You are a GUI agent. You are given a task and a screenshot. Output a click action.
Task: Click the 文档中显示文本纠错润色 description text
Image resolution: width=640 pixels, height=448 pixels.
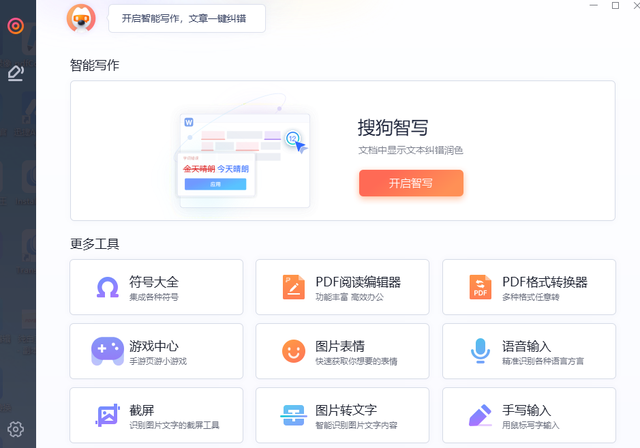(x=411, y=151)
